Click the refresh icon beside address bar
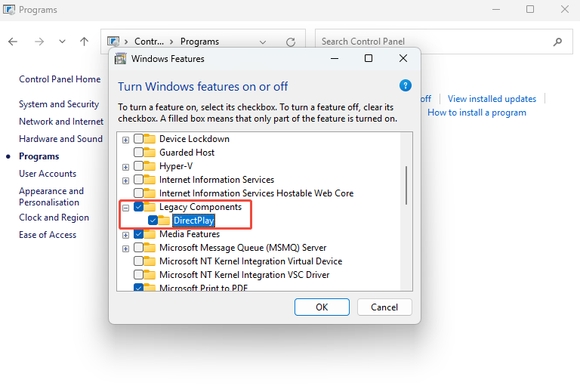 pyautogui.click(x=291, y=42)
